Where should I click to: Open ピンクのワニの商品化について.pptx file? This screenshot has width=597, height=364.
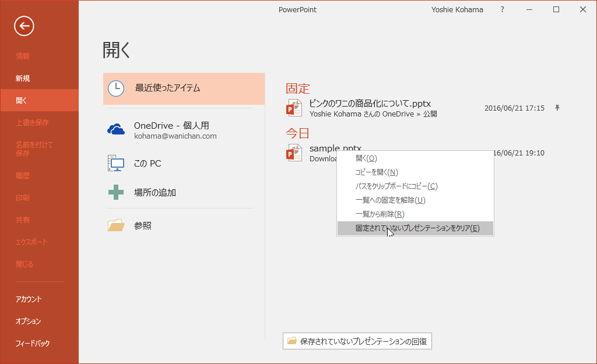point(370,104)
